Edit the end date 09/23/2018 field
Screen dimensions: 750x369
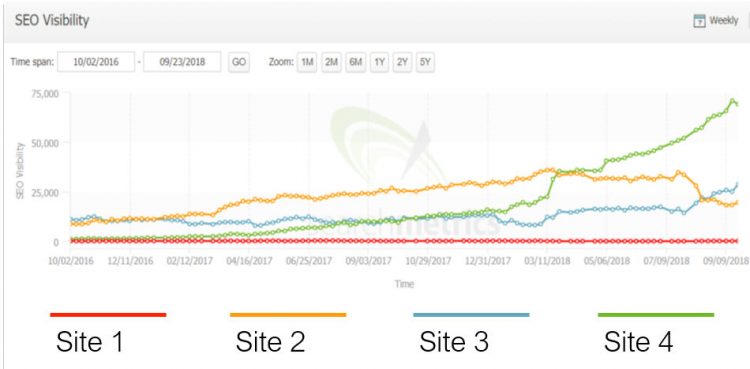[182, 62]
